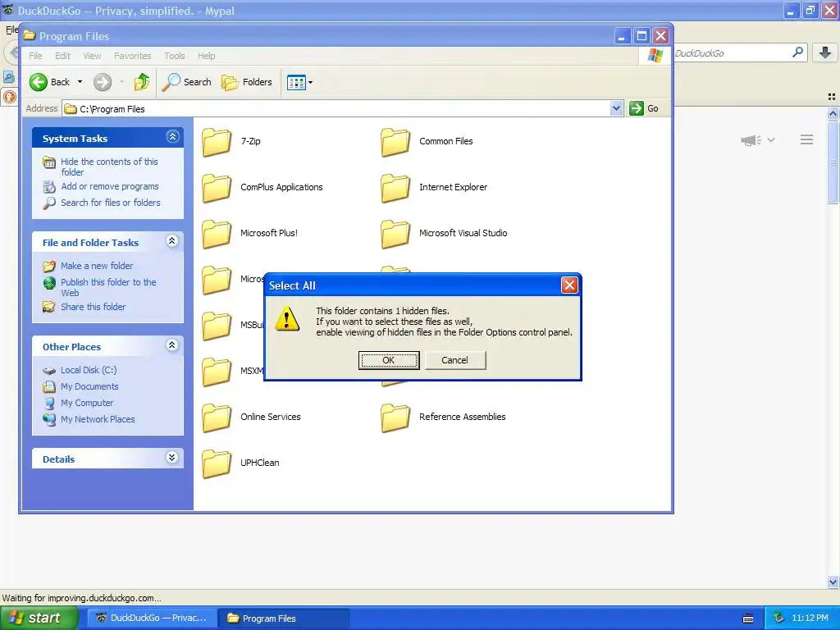Collapse the Other Places panel
This screenshot has height=630, width=840.
[172, 345]
